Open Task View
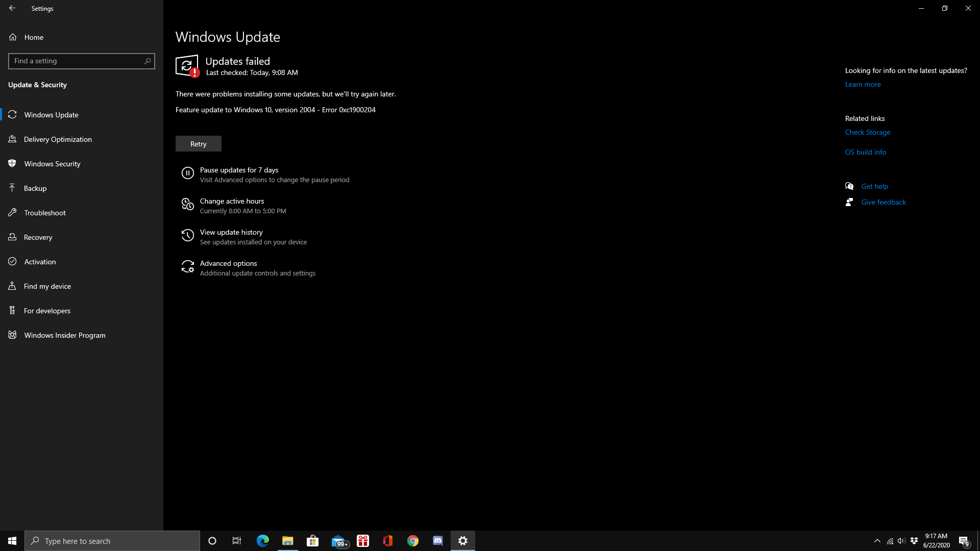 pyautogui.click(x=237, y=541)
